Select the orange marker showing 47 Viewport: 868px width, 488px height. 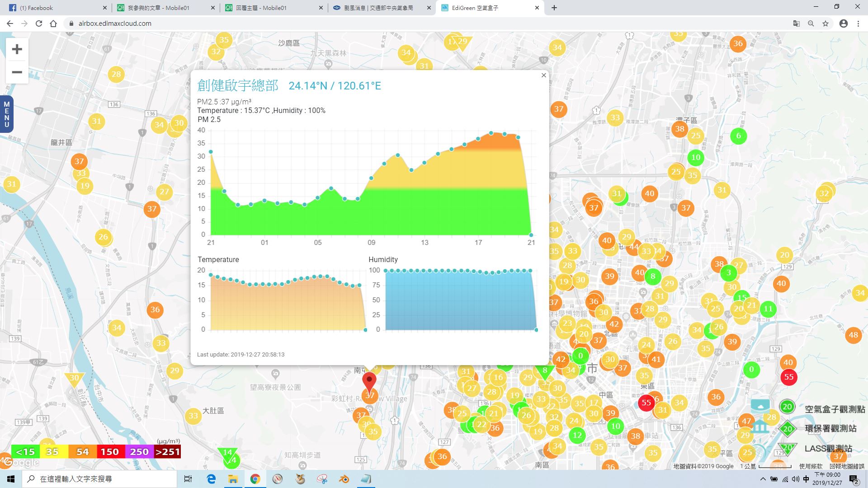(746, 421)
